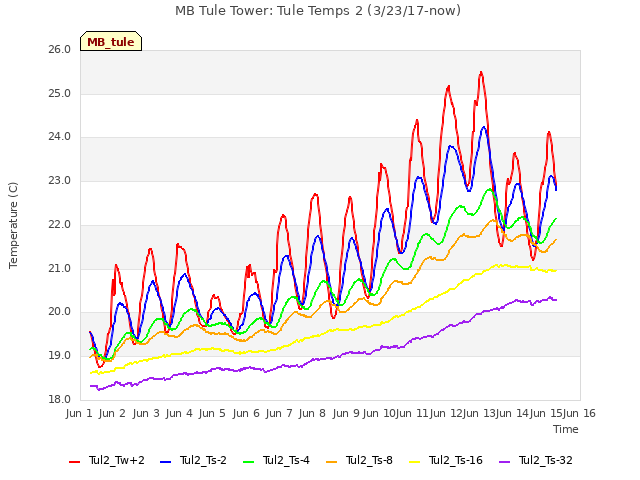640x480 pixels.
Task: Click the Jun 5 x-axis label
Action: pos(212,413)
